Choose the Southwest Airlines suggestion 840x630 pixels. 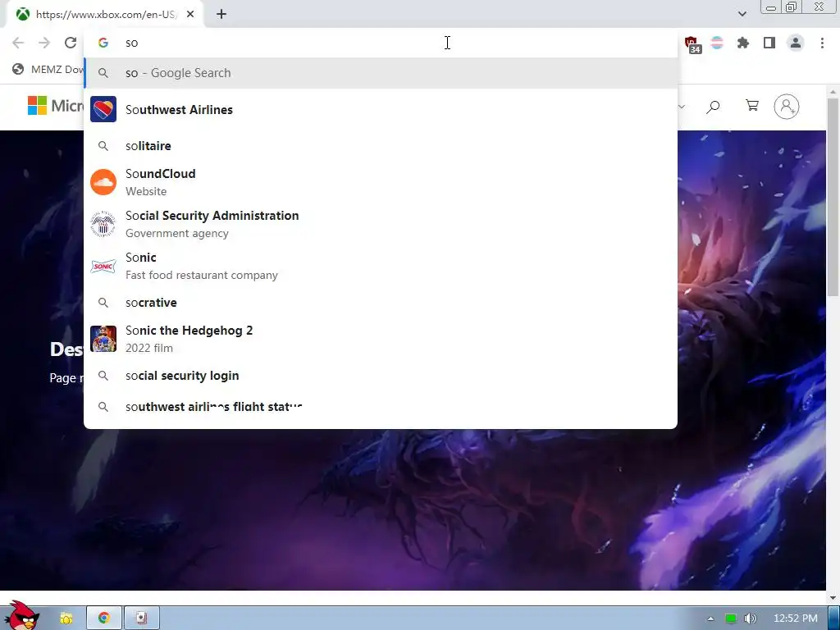tap(381, 109)
